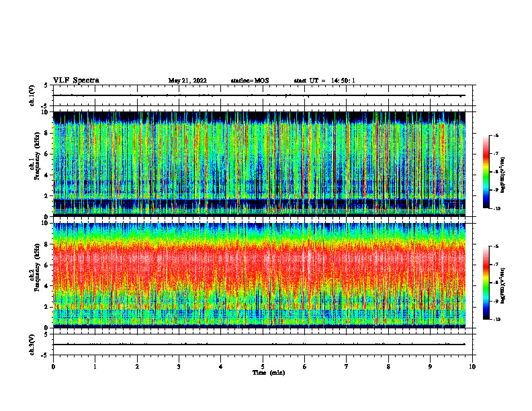This screenshot has height=411, width=532.
Task: Click the ch.2 frequency tick label "6"
Action: click(47, 265)
